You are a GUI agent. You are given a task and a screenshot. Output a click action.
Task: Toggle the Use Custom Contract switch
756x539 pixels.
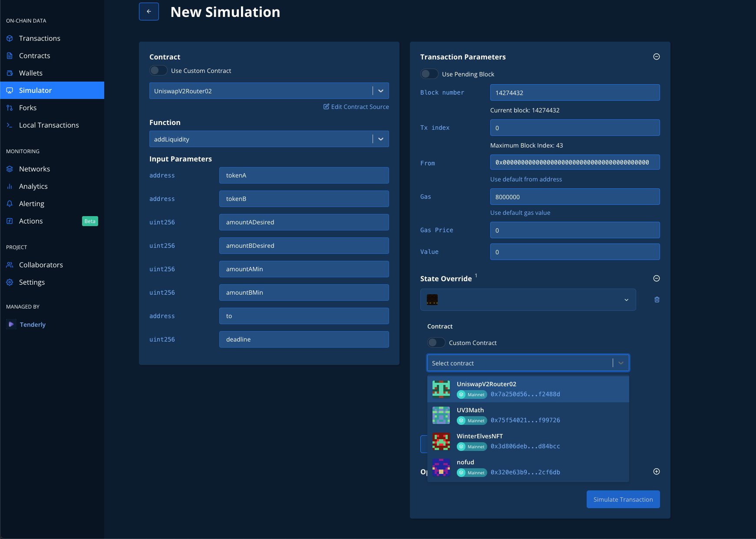(158, 70)
